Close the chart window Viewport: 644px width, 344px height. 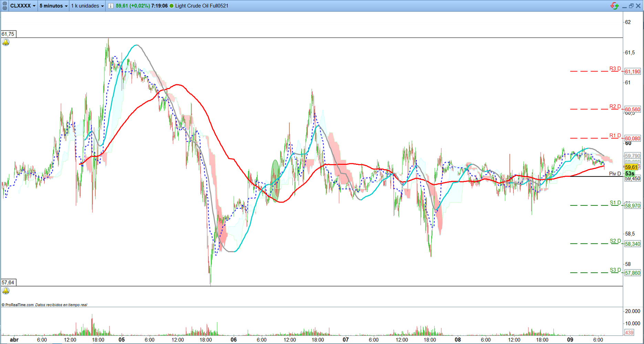coord(638,6)
